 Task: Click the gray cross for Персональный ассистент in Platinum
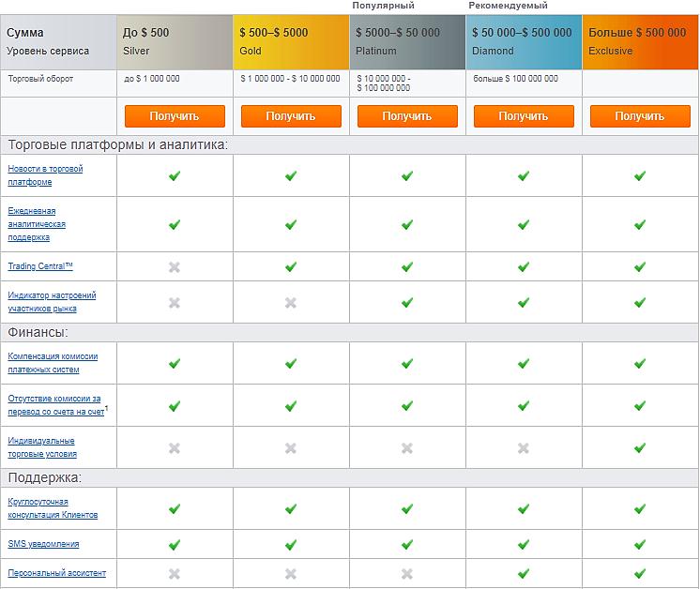407,573
